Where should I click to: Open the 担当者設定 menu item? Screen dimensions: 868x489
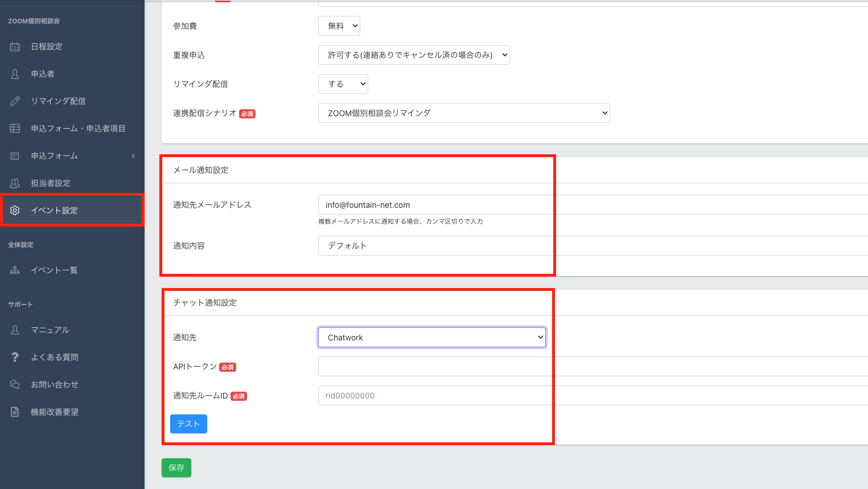tap(51, 183)
